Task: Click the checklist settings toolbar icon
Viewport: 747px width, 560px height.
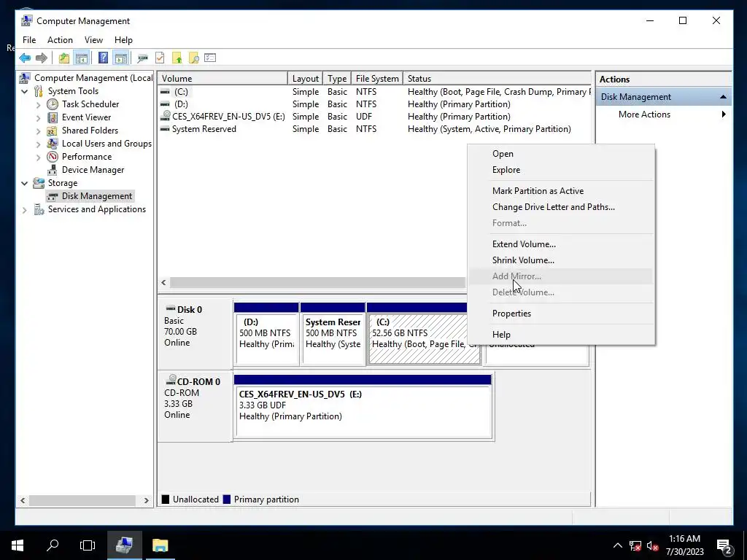Action: [210, 58]
